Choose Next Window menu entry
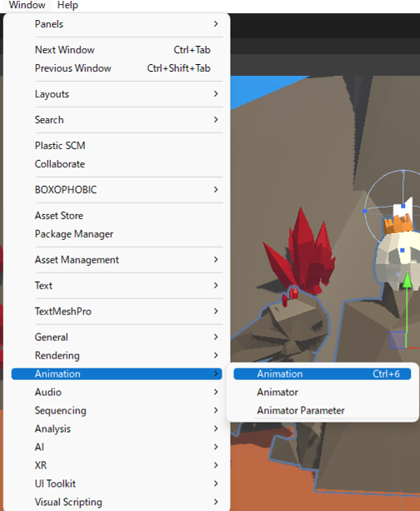Image resolution: width=420 pixels, height=511 pixels. (x=117, y=49)
